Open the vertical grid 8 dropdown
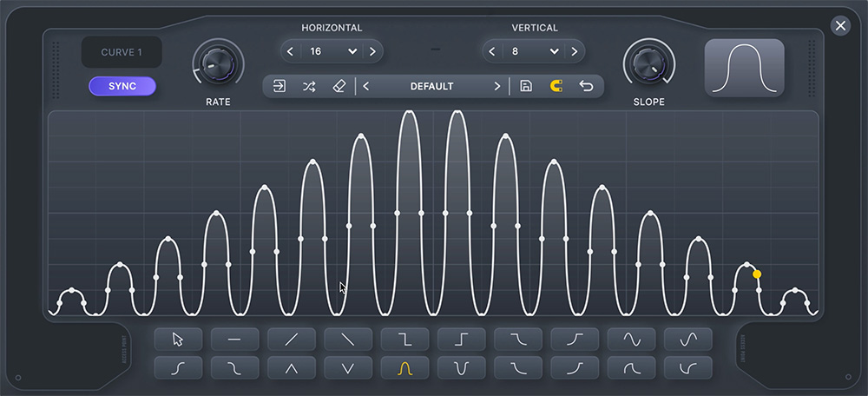Screen dimensions: 868x396 tap(533, 51)
